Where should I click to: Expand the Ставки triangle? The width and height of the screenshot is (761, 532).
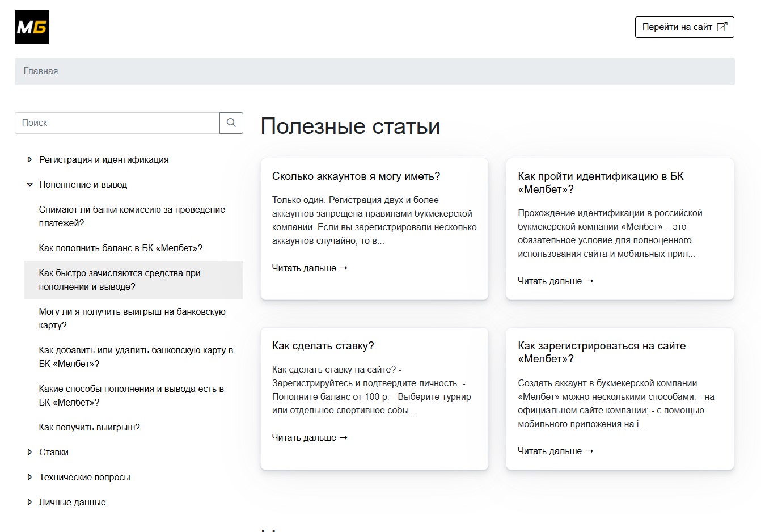[x=29, y=453]
